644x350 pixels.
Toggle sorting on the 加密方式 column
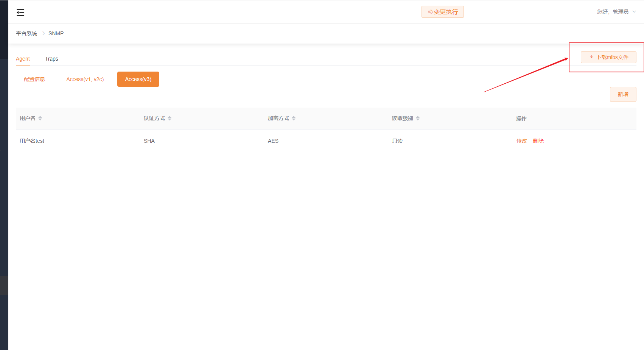tap(294, 118)
